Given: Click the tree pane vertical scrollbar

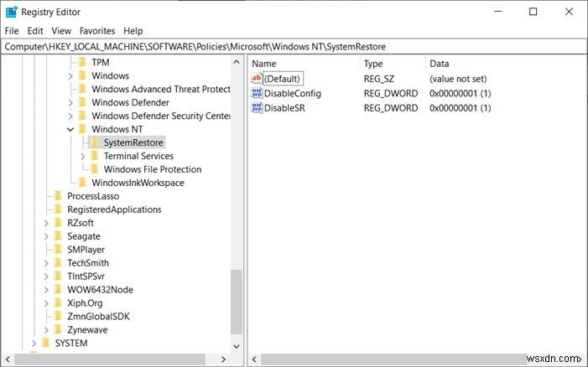Looking at the screenshot, I should (237, 302).
